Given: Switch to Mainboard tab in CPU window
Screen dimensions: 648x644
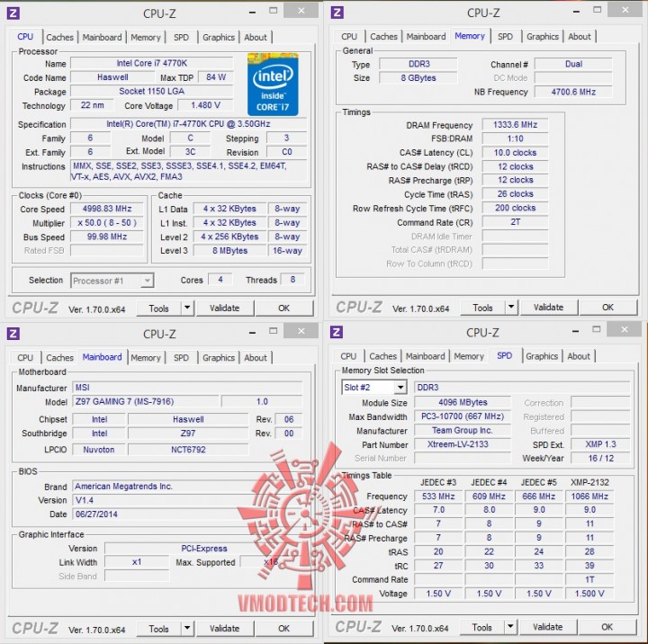Looking at the screenshot, I should (x=102, y=37).
